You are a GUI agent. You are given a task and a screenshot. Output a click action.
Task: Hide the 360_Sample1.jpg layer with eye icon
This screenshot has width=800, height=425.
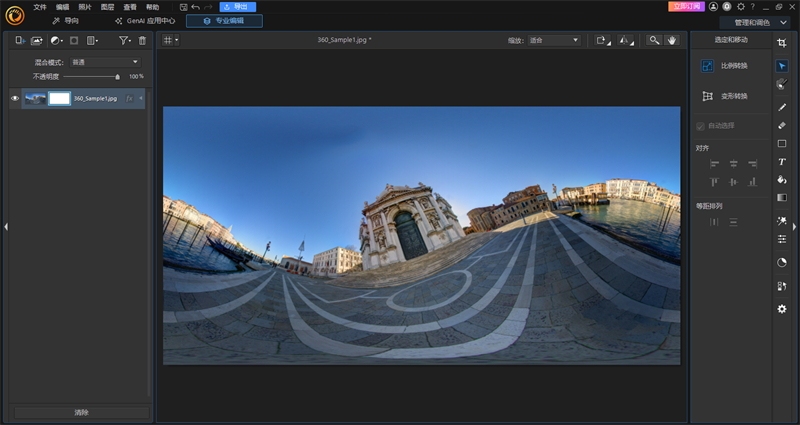[x=15, y=98]
